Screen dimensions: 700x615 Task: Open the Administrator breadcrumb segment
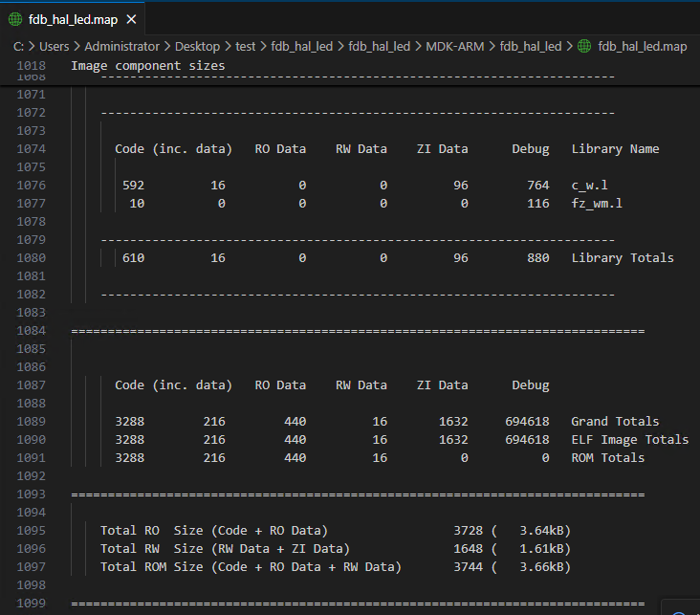pos(121,47)
